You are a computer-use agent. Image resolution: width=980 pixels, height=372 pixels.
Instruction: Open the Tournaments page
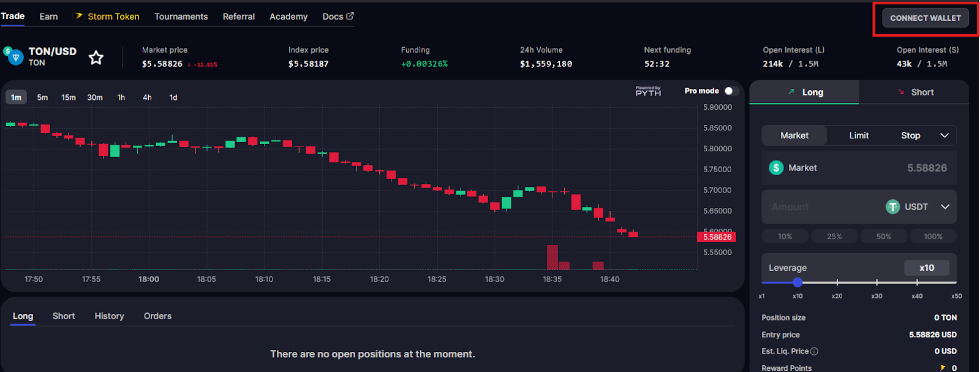tap(181, 17)
